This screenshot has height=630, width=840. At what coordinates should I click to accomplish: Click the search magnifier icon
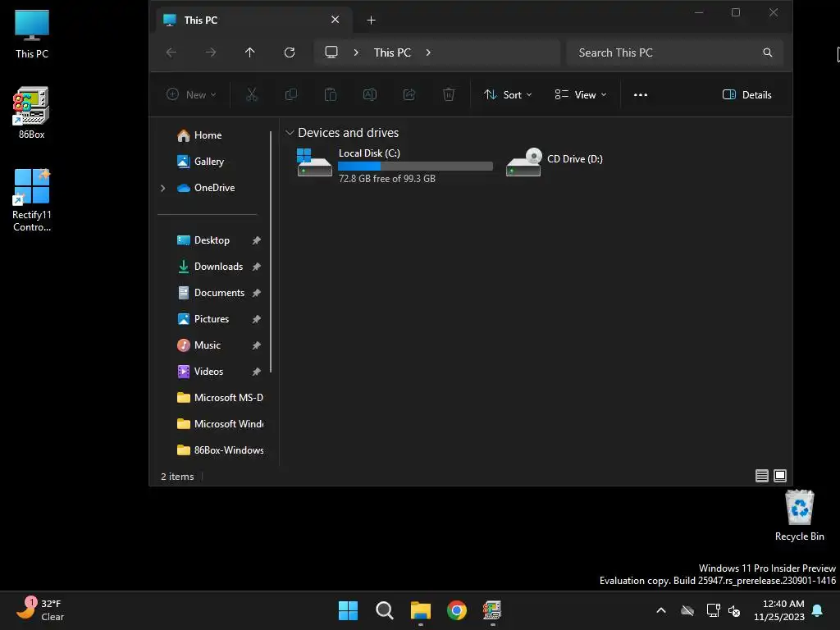(768, 52)
